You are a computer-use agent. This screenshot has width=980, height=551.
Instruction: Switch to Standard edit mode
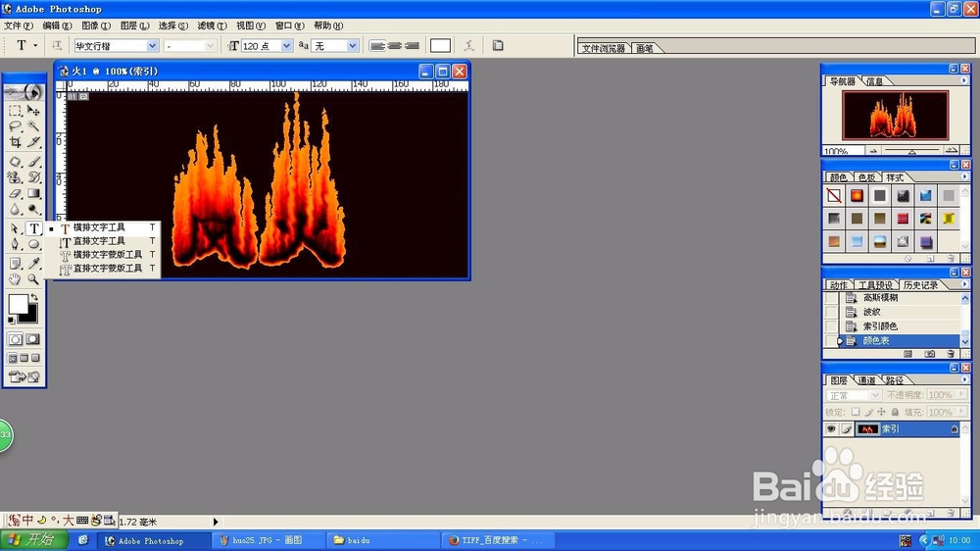(15, 339)
